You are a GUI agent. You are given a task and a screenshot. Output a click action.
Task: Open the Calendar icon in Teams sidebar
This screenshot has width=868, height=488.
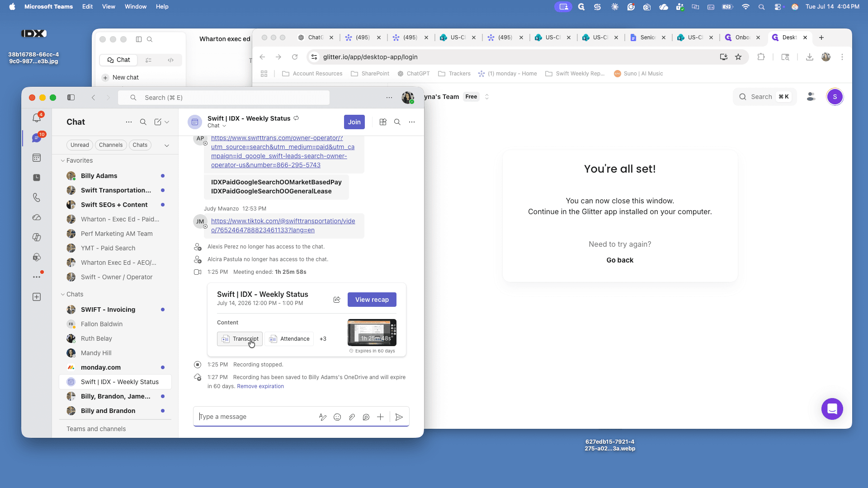pos(37,158)
